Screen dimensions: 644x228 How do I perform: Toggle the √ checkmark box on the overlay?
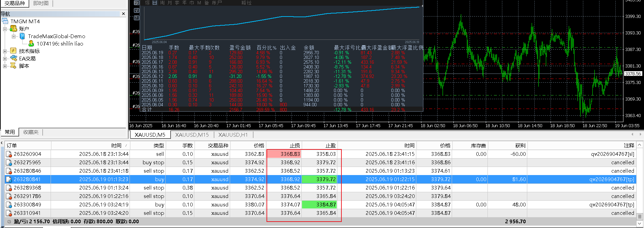[136, 10]
